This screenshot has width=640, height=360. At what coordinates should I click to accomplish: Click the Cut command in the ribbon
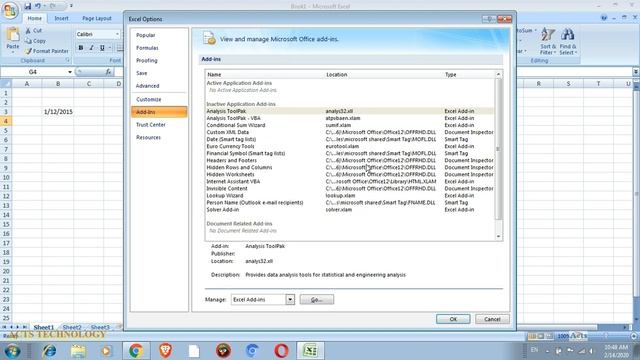click(x=34, y=31)
